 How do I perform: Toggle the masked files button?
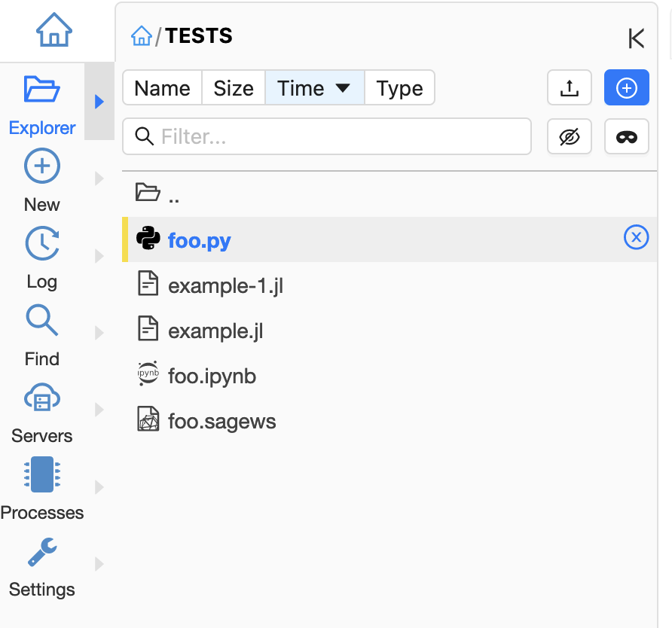click(626, 136)
